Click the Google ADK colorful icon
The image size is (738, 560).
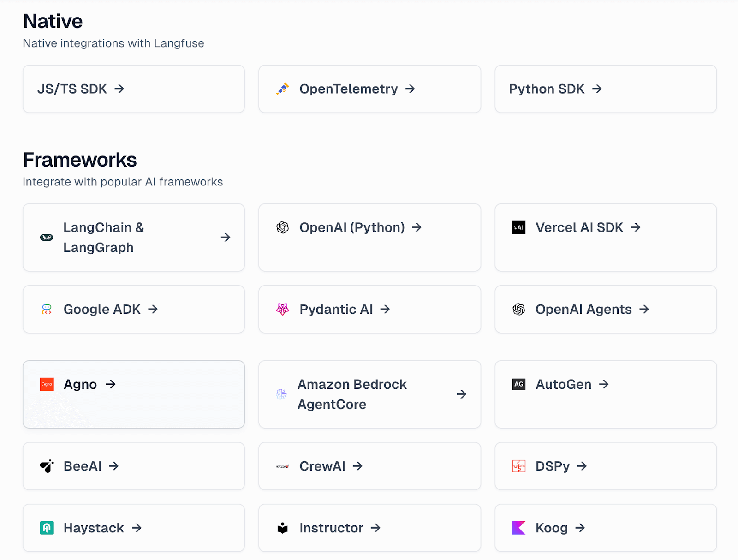click(x=47, y=309)
